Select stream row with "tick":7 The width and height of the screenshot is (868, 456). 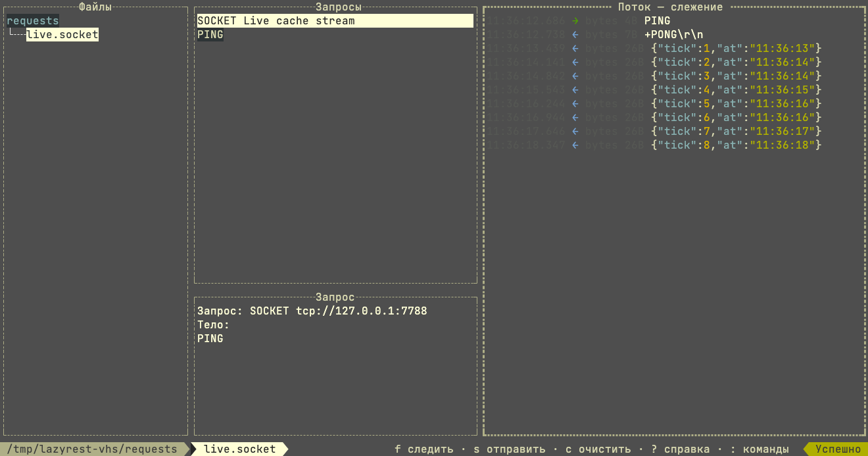pos(654,132)
